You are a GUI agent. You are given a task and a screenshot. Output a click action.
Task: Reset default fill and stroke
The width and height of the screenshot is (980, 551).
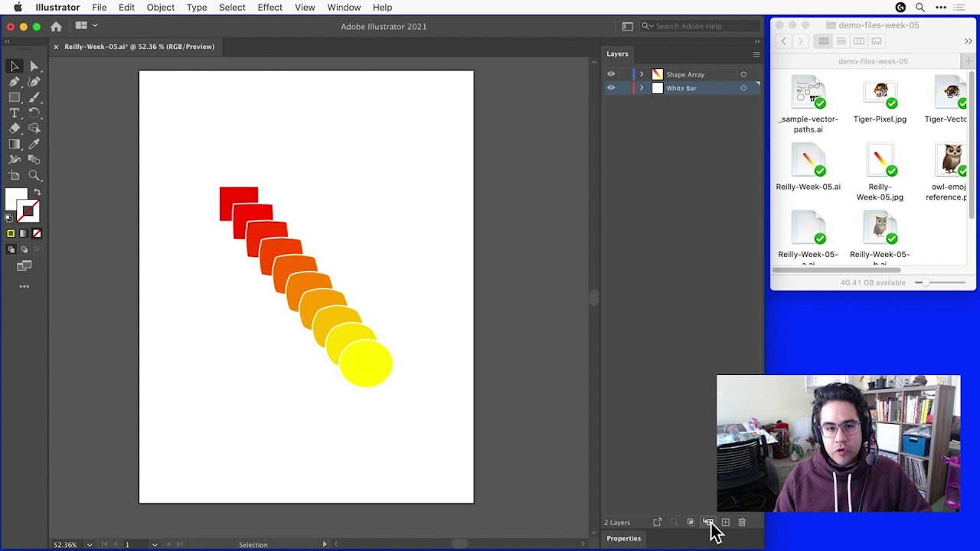[x=9, y=218]
